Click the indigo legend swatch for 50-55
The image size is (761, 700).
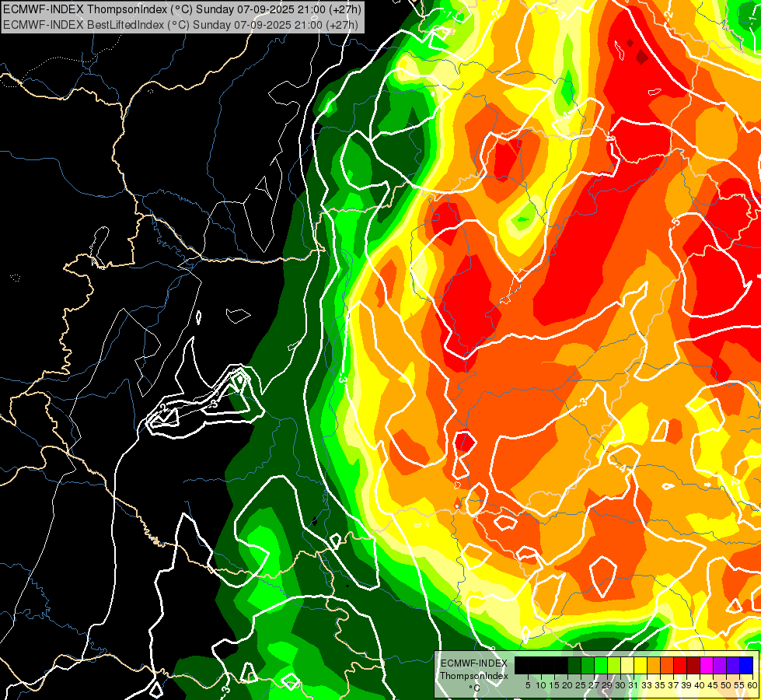(733, 665)
